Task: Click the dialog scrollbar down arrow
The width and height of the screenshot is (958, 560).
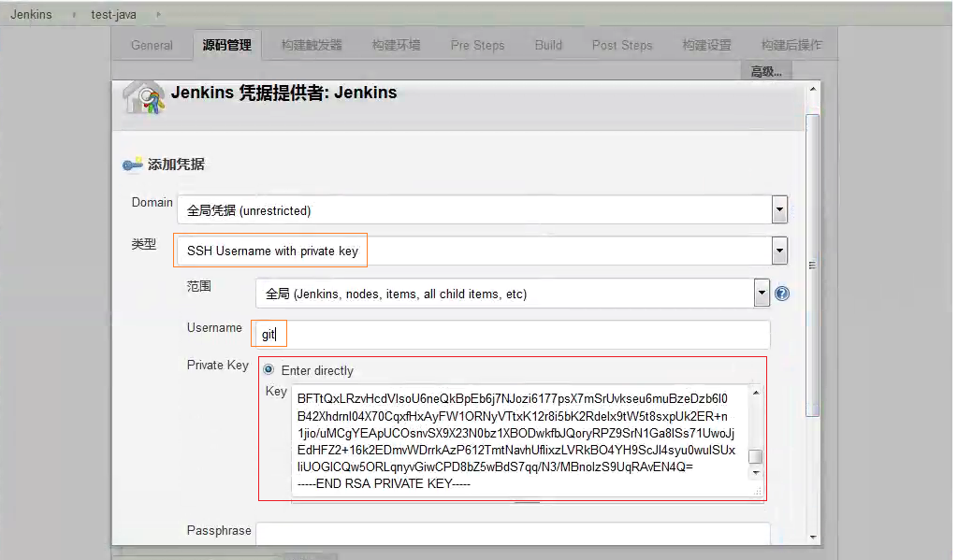Action: pyautogui.click(x=813, y=538)
